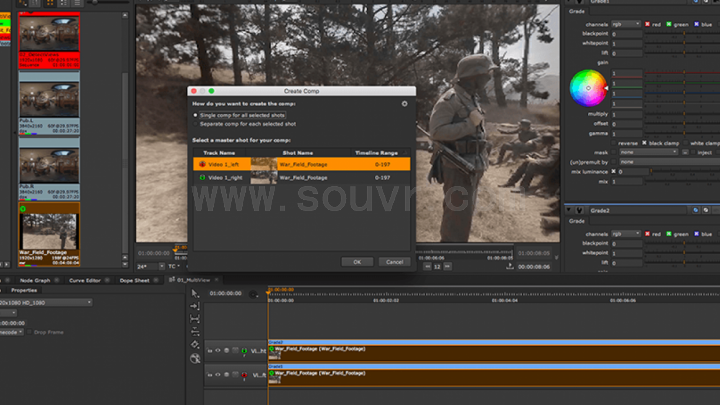Toggle blue channel checkbox in Grade1
Screen dimensions: 720x405
697,24
